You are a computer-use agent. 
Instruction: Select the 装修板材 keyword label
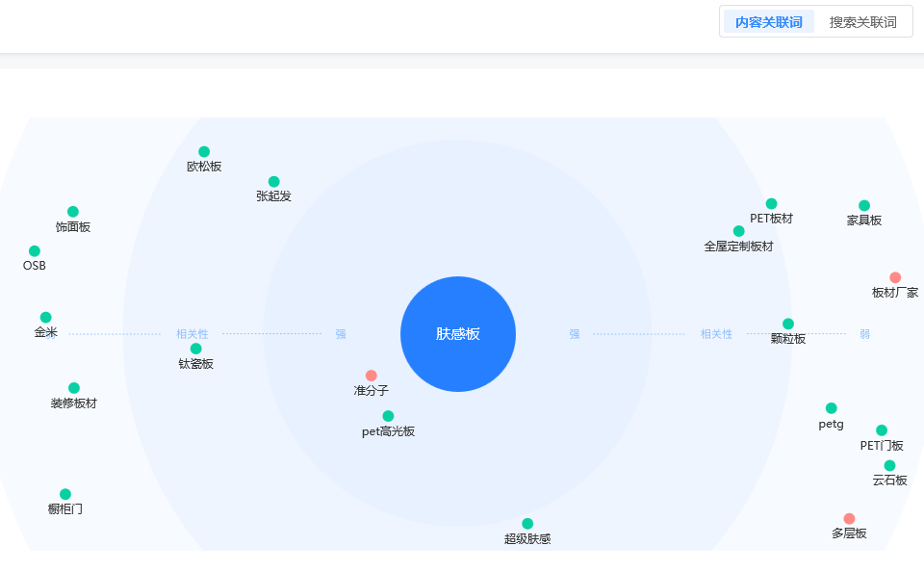click(x=74, y=403)
